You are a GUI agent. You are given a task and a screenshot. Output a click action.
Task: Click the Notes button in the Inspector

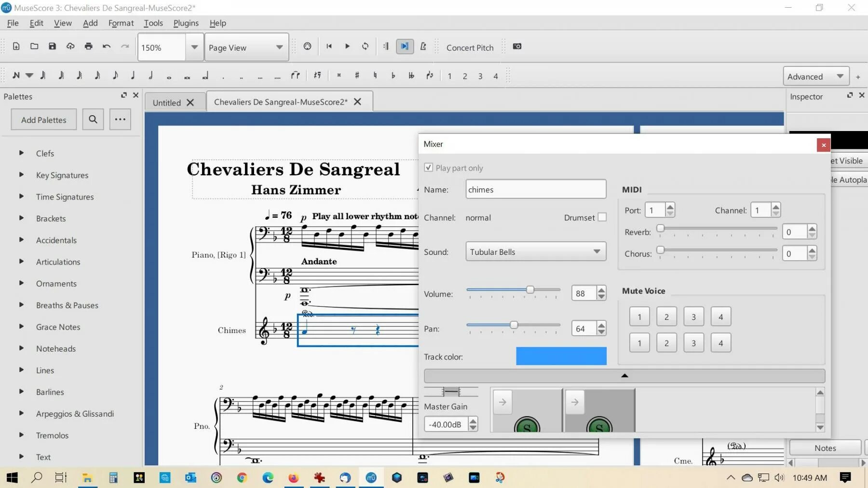coord(825,448)
